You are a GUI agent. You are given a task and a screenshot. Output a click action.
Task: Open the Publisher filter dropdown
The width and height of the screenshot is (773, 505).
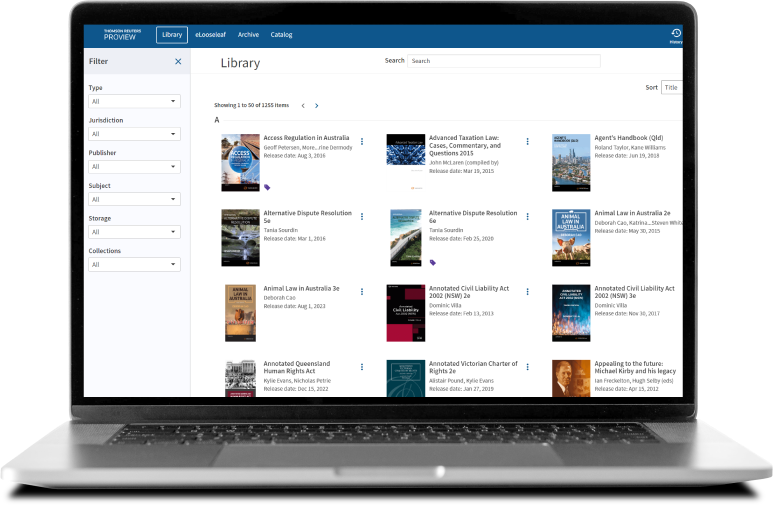click(134, 167)
